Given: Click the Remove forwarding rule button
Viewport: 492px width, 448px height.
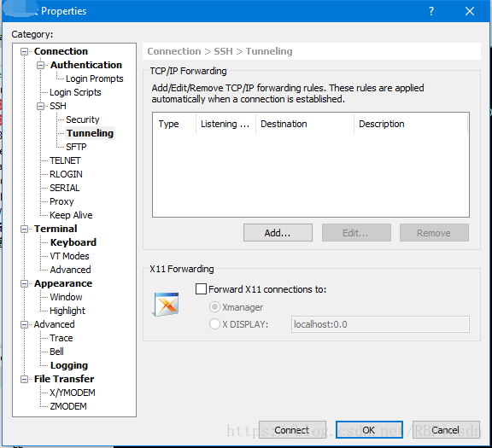Looking at the screenshot, I should 434,233.
